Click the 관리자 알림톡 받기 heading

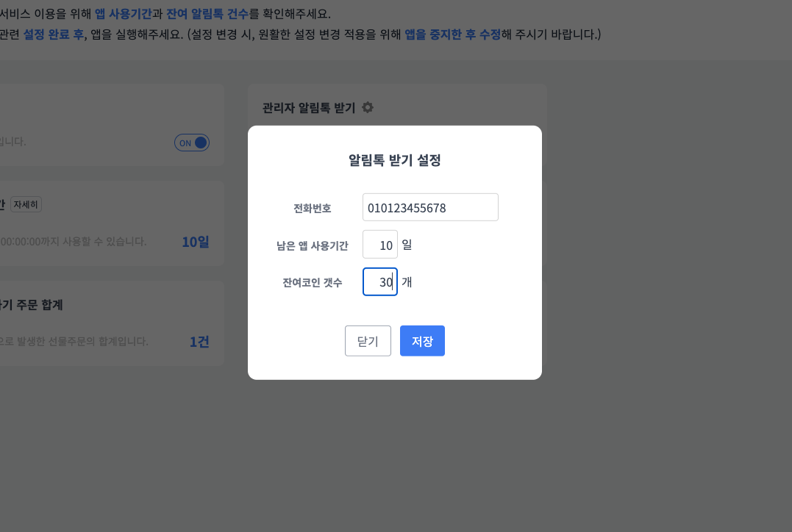(x=309, y=108)
